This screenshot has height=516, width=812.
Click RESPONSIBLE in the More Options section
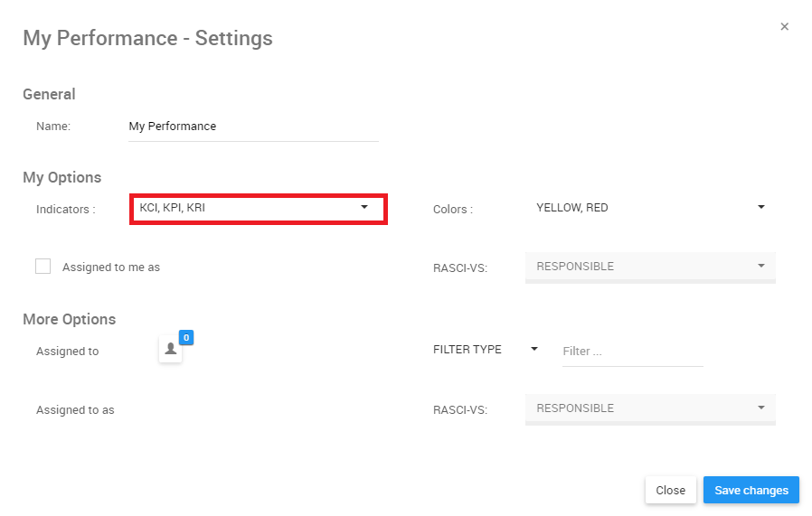pyautogui.click(x=575, y=408)
